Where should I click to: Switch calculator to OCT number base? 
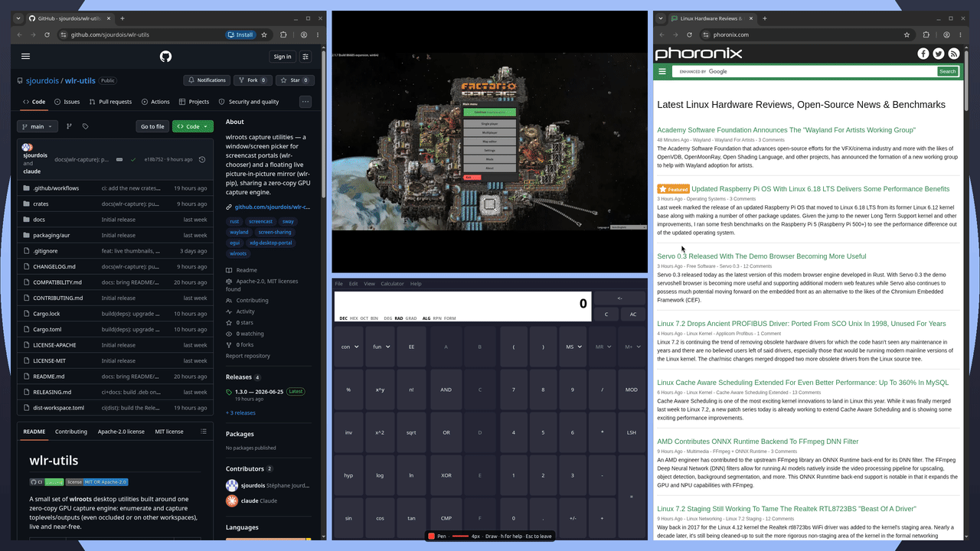click(364, 318)
